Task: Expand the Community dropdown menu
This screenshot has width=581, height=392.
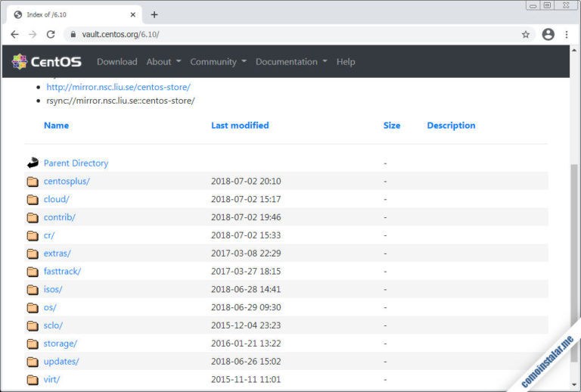Action: [x=218, y=61]
